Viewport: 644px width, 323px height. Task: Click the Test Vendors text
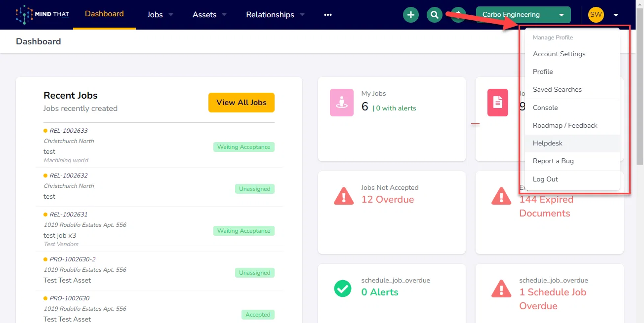pos(61,244)
